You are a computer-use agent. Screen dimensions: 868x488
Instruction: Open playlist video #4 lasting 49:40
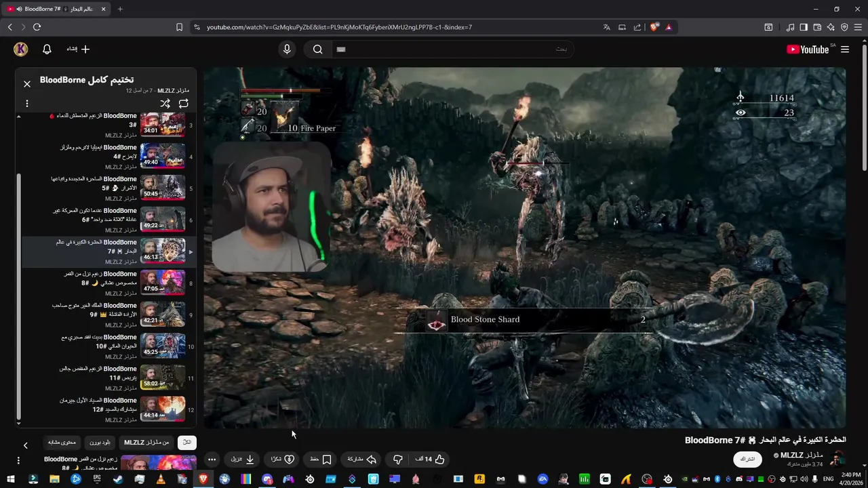coord(163,156)
